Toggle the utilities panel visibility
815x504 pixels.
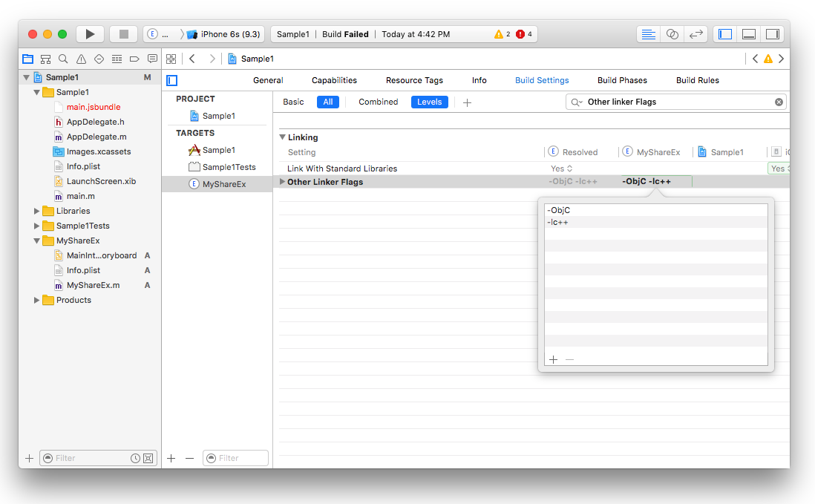(773, 34)
